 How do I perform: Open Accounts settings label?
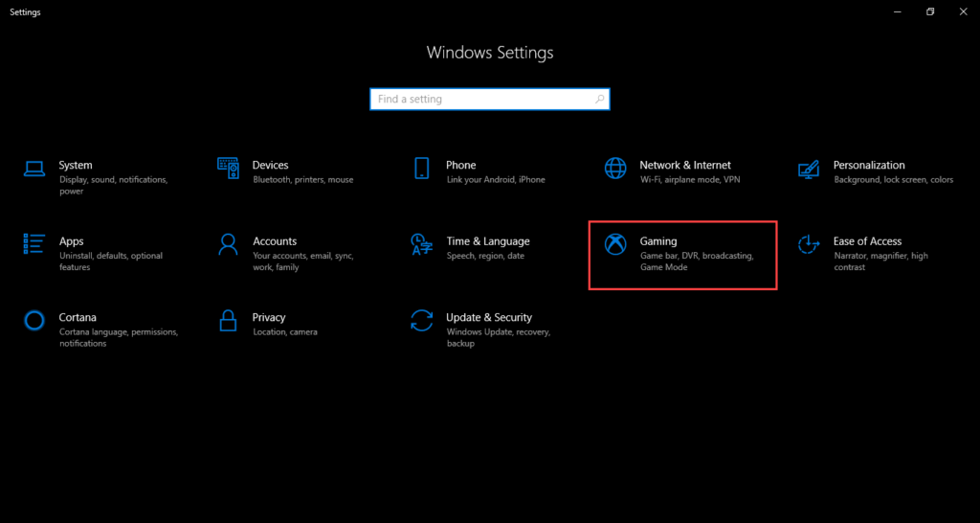coord(275,241)
